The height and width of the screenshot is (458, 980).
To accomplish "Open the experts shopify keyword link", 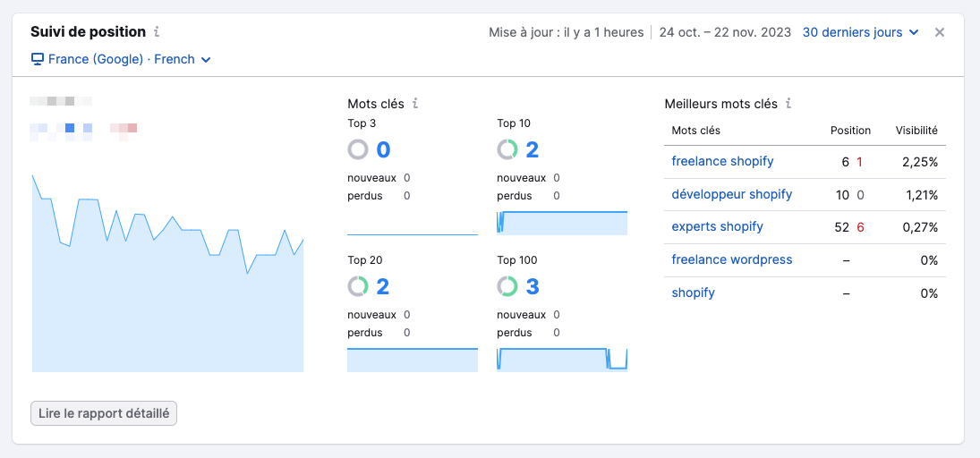I will 718,227.
